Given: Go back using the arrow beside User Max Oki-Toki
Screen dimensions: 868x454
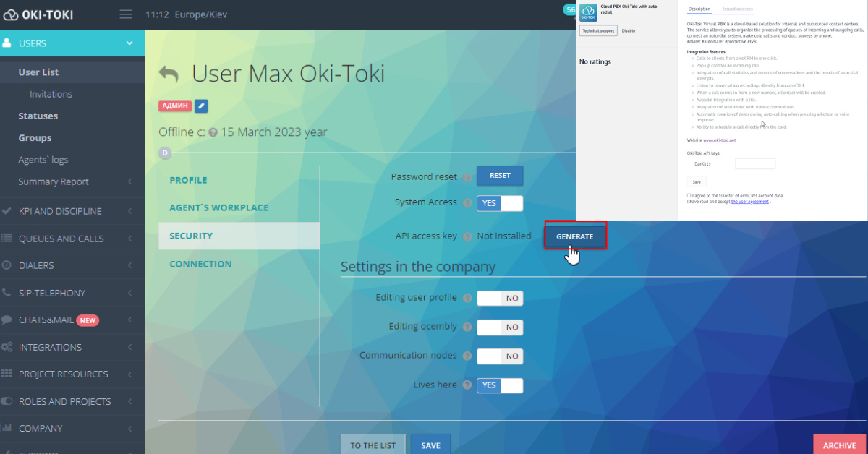Looking at the screenshot, I should point(169,74).
